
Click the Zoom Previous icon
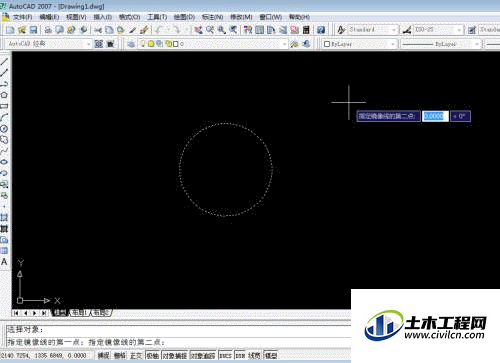pos(233,30)
